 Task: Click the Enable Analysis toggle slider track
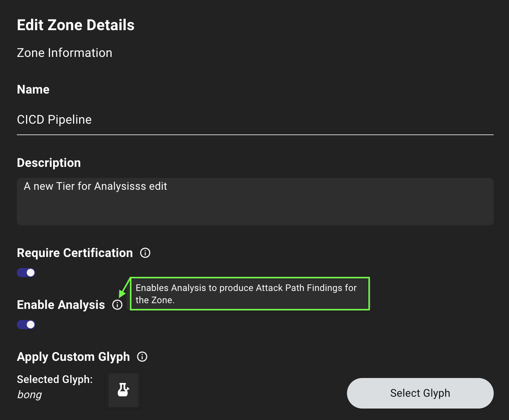26,324
